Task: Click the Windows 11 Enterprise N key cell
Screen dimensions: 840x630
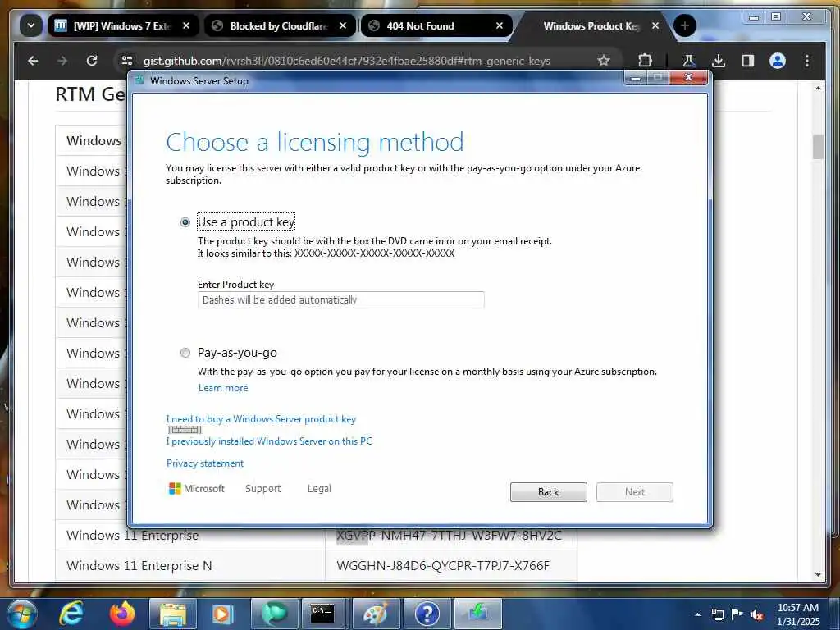Action: [451, 566]
